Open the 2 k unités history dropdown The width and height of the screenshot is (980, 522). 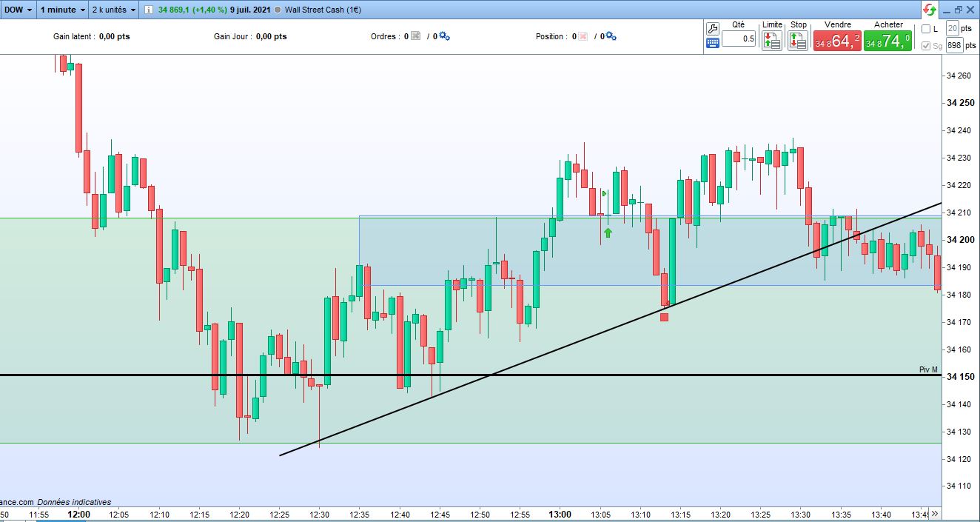coord(114,10)
